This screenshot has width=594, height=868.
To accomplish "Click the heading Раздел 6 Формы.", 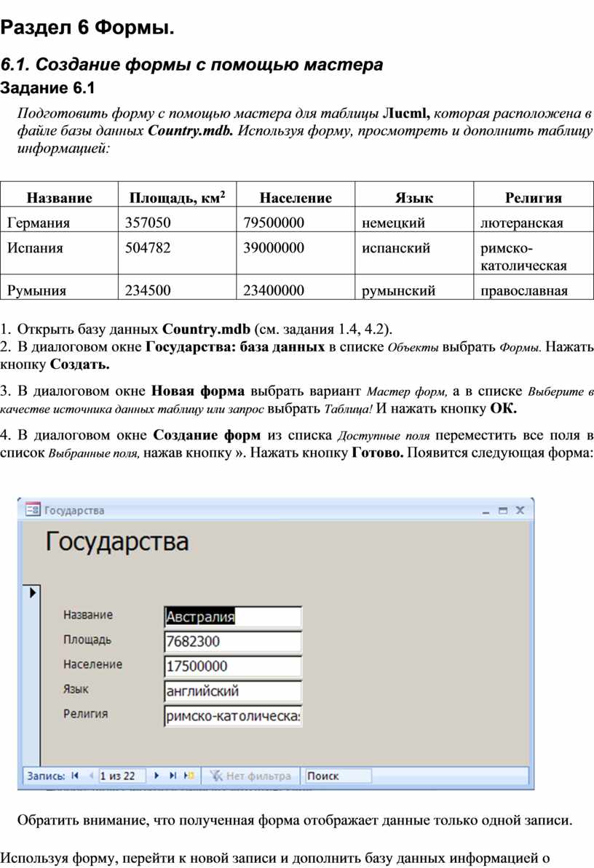I will pos(87,27).
